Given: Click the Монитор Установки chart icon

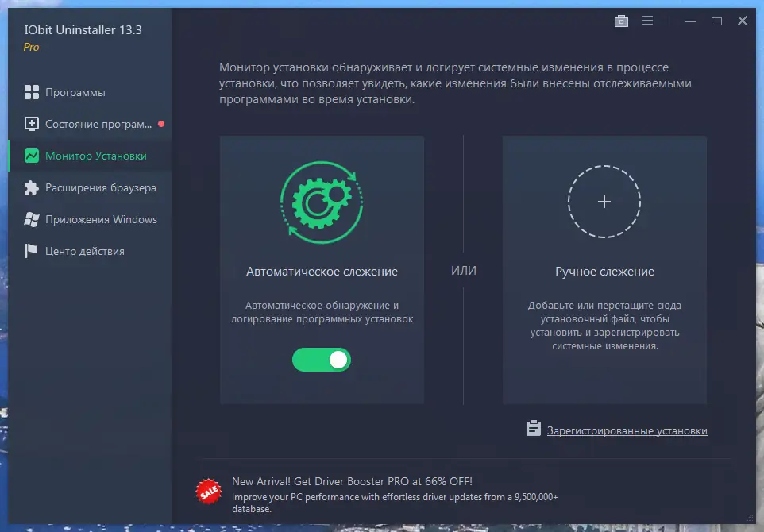Looking at the screenshot, I should point(32,156).
